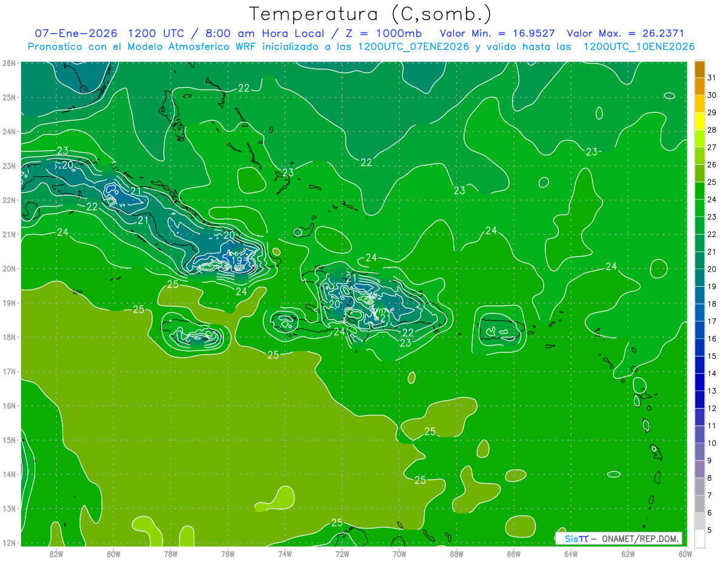Screen dimensions: 728x562
Task: Click the "19N" latitude label
Action: tap(9, 303)
